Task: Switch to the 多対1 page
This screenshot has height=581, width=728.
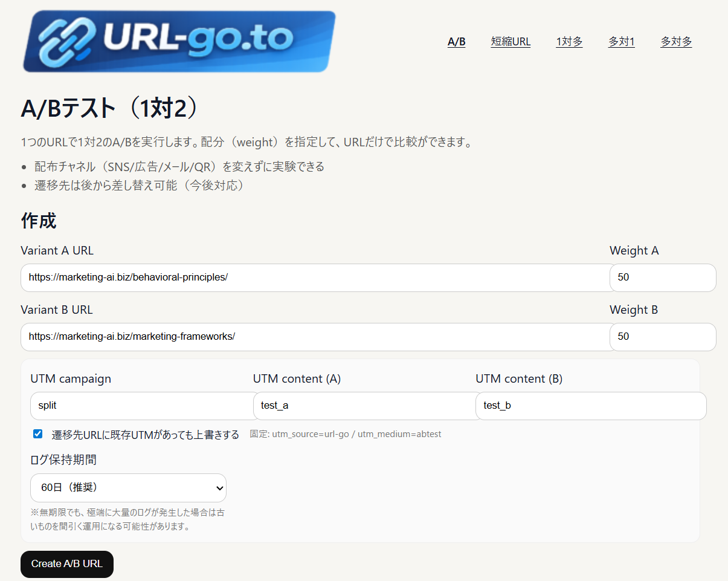Action: 621,42
